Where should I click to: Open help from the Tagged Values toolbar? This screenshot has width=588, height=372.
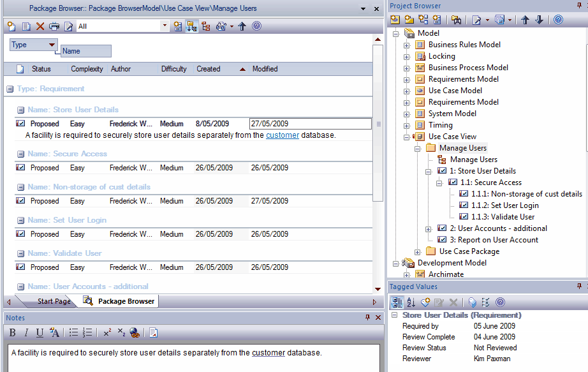click(499, 302)
